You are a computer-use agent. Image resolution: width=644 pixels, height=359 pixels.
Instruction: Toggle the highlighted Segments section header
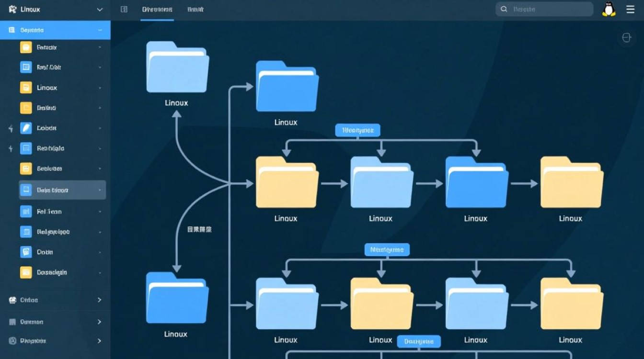coord(55,30)
